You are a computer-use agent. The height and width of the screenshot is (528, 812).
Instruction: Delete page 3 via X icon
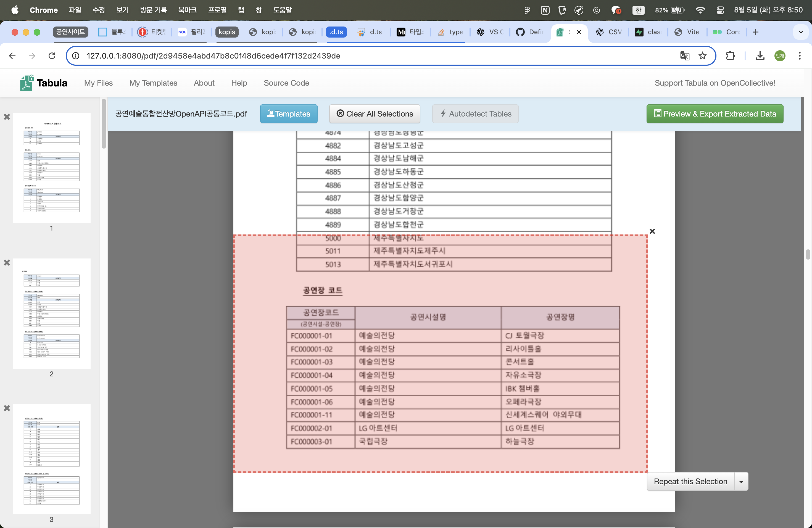pyautogui.click(x=7, y=408)
